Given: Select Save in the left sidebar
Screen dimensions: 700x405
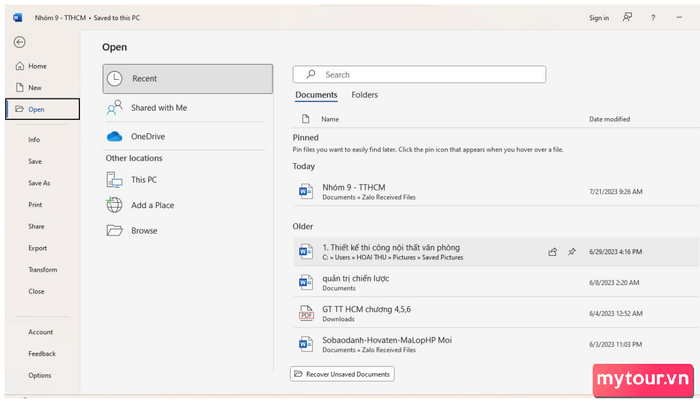Looking at the screenshot, I should click(x=35, y=161).
